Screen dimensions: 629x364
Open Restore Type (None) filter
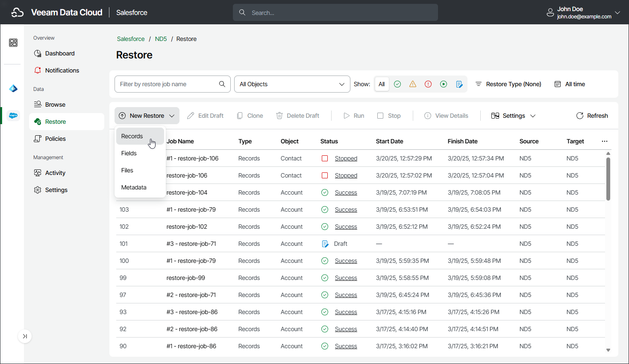pos(508,84)
